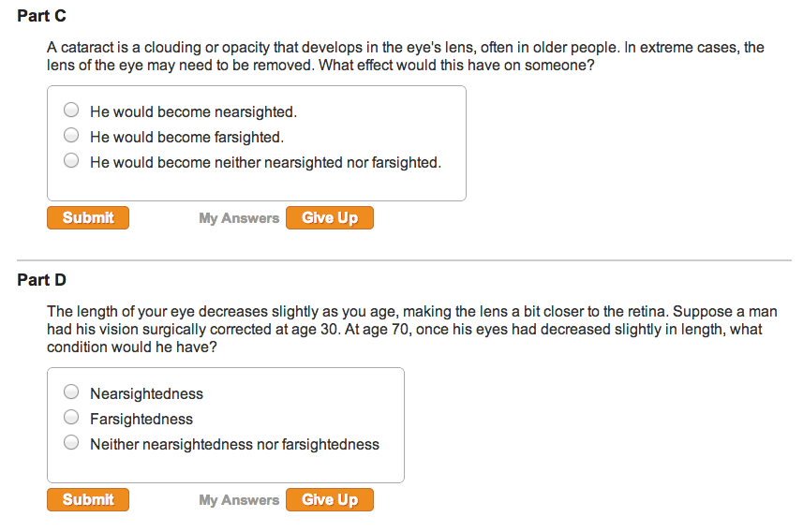Image resolution: width=803 pixels, height=532 pixels.
Task: Pick 'neither nearsighted nor farsighted' radio button
Action: click(x=71, y=162)
